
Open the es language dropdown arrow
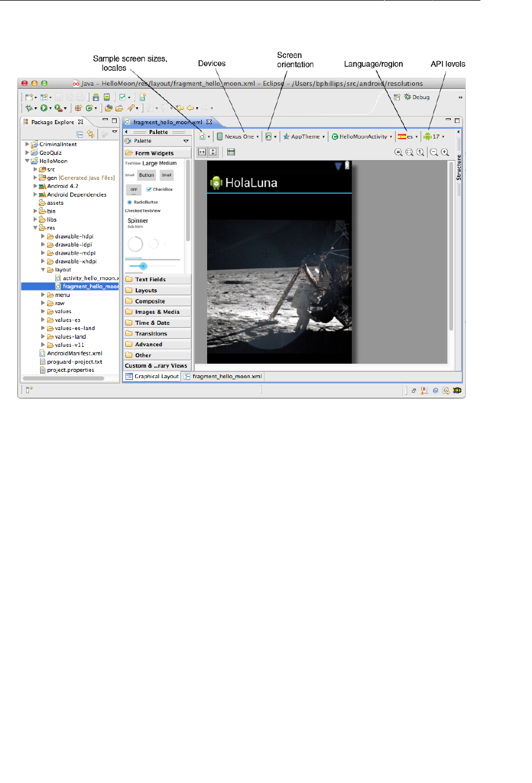417,137
